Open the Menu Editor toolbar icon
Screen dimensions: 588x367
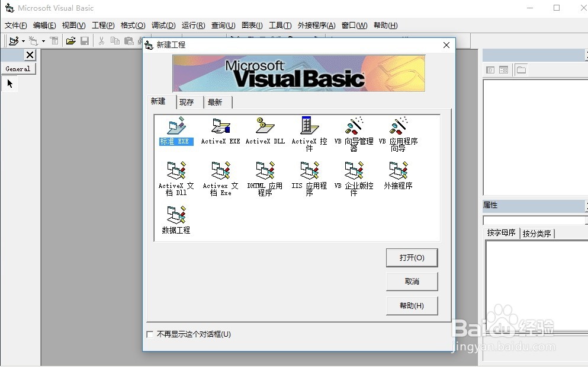[54, 40]
